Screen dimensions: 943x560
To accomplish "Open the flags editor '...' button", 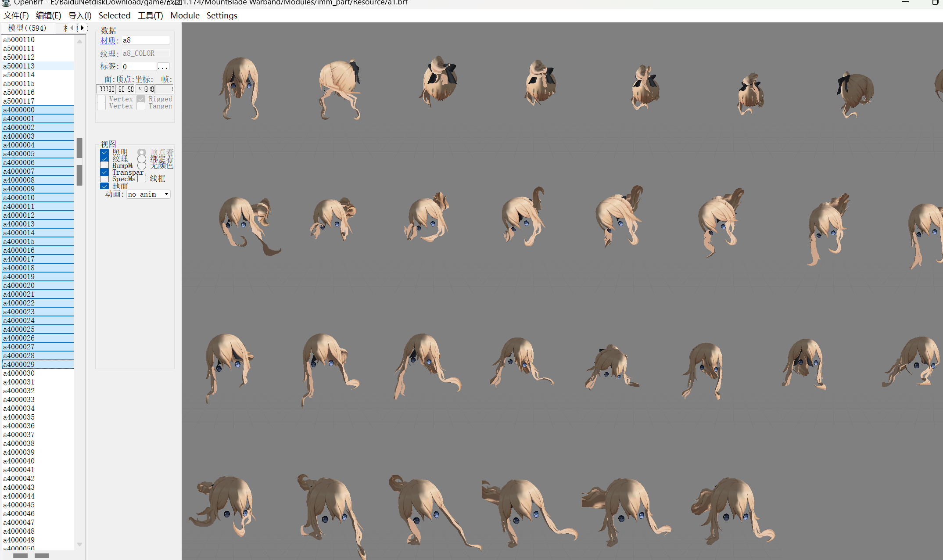I will point(163,67).
